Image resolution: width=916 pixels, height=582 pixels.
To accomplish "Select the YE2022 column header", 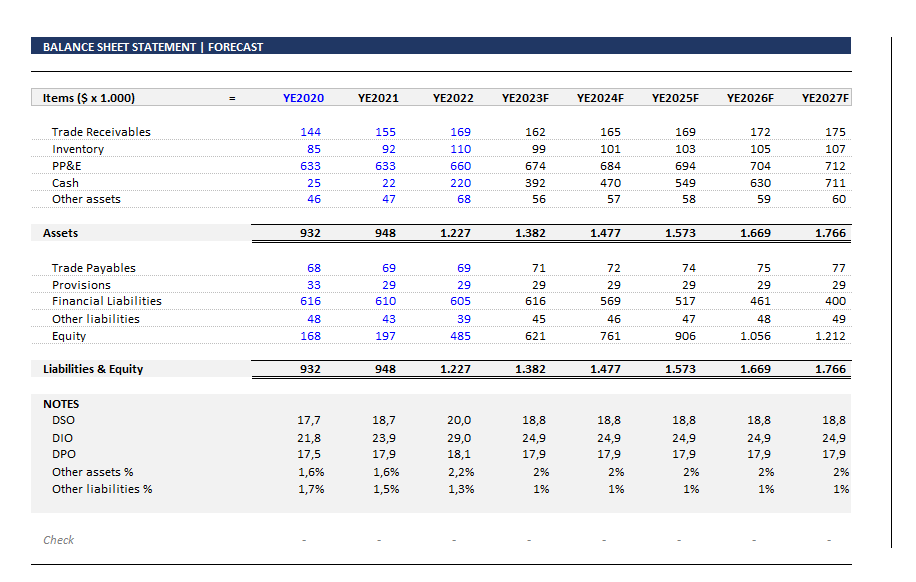I will [452, 98].
